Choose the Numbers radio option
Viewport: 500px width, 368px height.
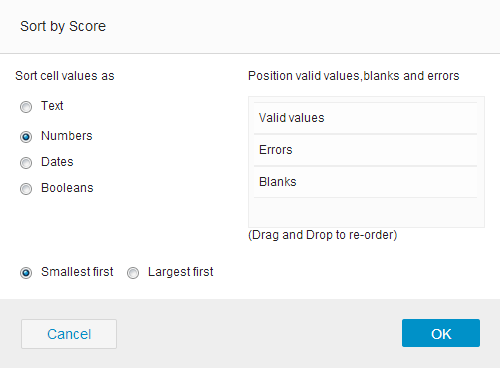(26, 137)
